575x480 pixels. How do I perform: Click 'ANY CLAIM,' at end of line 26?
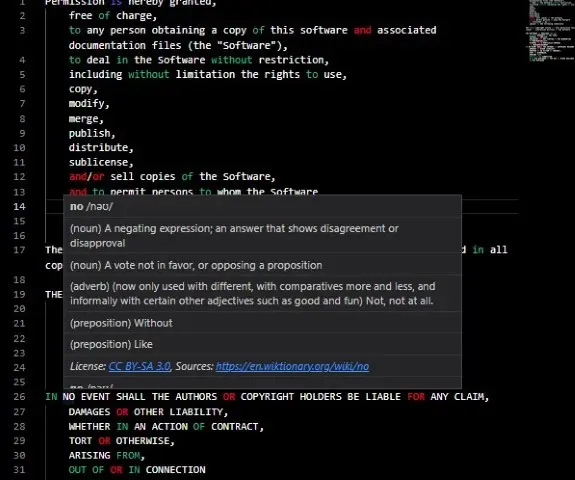coord(460,397)
